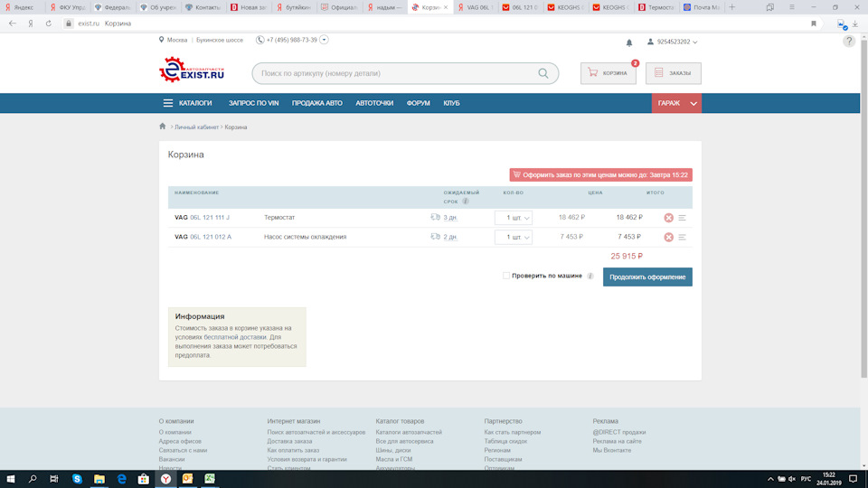Click browser downloads arrow icon
Image resolution: width=868 pixels, height=488 pixels.
click(855, 23)
